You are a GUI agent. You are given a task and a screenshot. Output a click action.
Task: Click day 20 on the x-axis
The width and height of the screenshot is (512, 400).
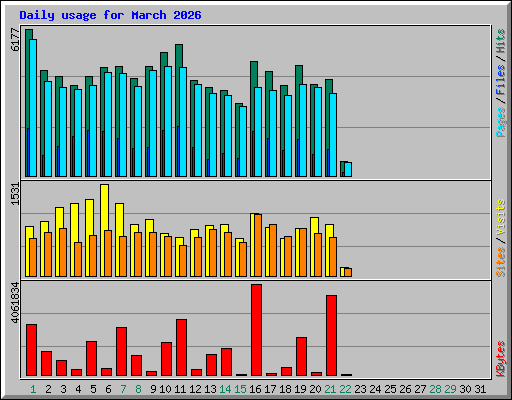315,389
